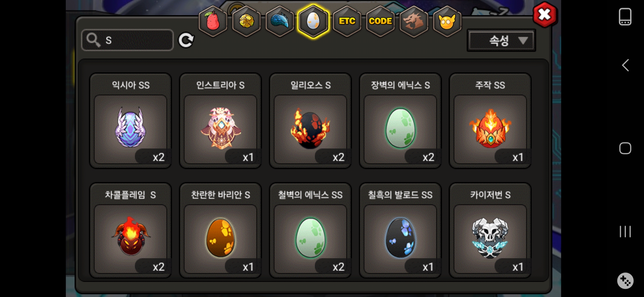Open the yellow horned mask tab
The height and width of the screenshot is (297, 644).
(x=447, y=21)
